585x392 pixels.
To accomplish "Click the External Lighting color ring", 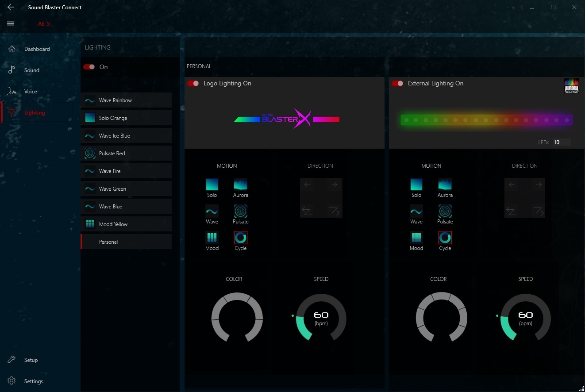I will pos(442,317).
